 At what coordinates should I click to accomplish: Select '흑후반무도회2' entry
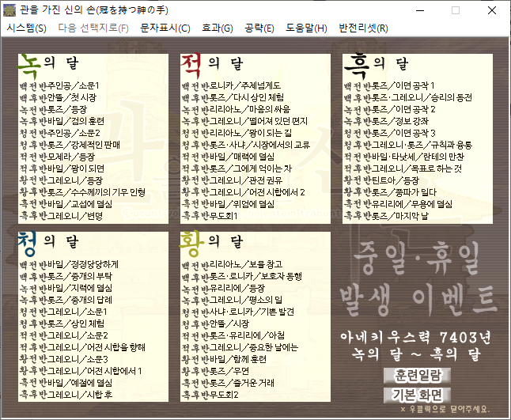click(210, 395)
